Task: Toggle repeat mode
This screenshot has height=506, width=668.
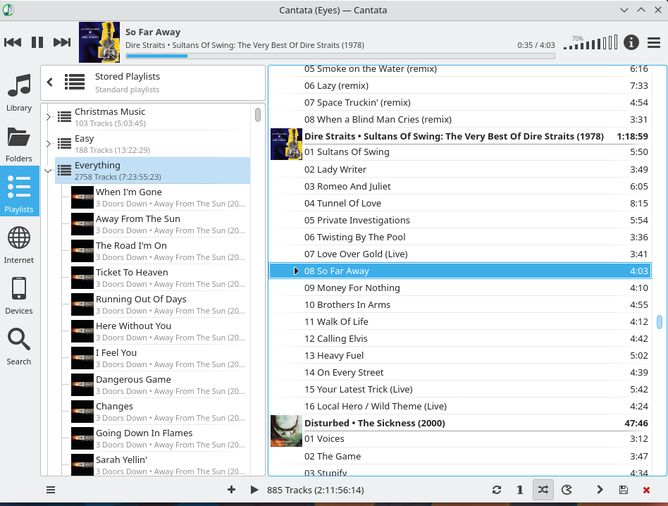Action: tap(496, 490)
